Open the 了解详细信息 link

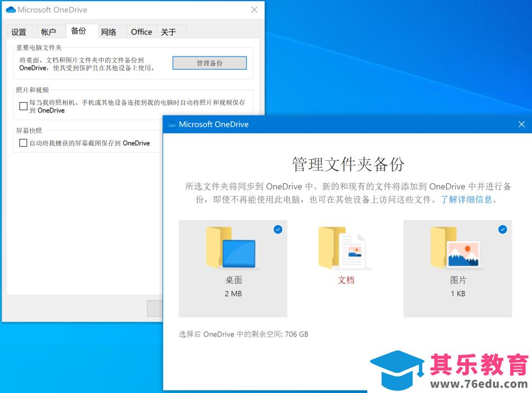pyautogui.click(x=466, y=199)
